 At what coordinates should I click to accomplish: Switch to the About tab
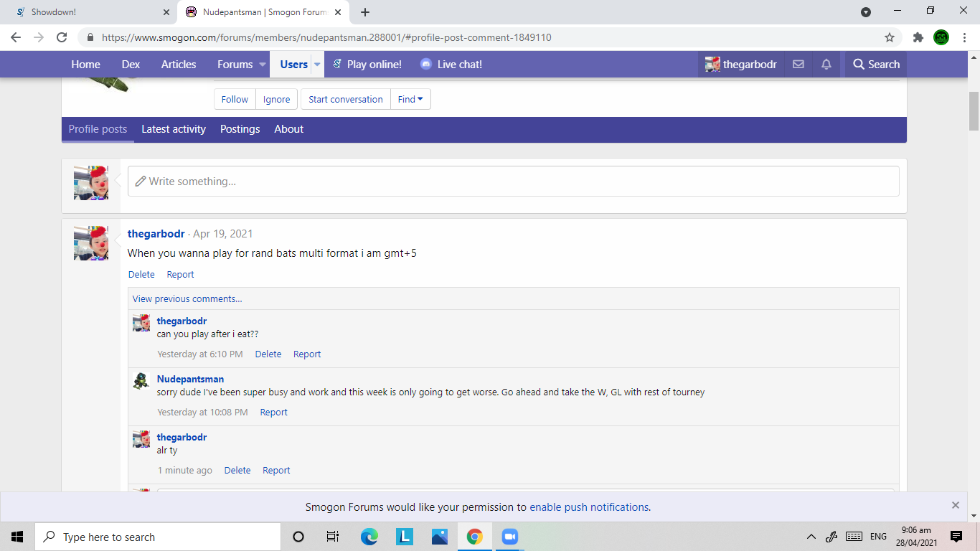pyautogui.click(x=288, y=129)
